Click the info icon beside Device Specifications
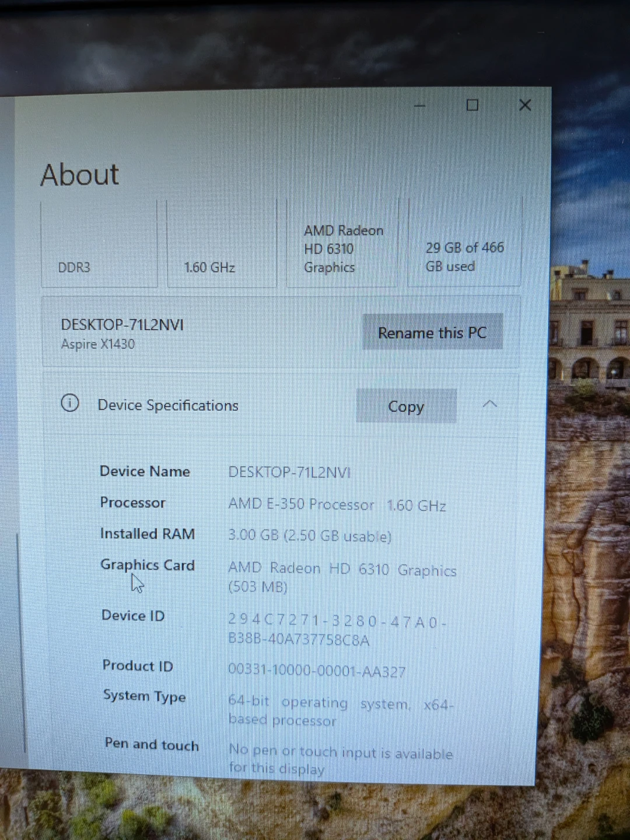Image resolution: width=630 pixels, height=840 pixels. [x=70, y=403]
